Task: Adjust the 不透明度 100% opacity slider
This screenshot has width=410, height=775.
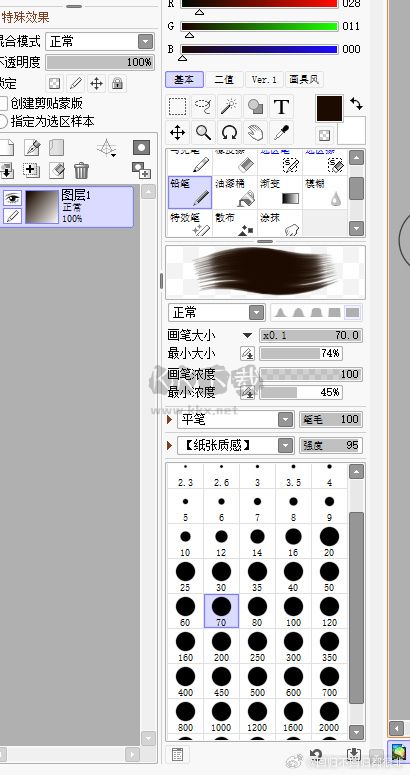Action: point(100,62)
